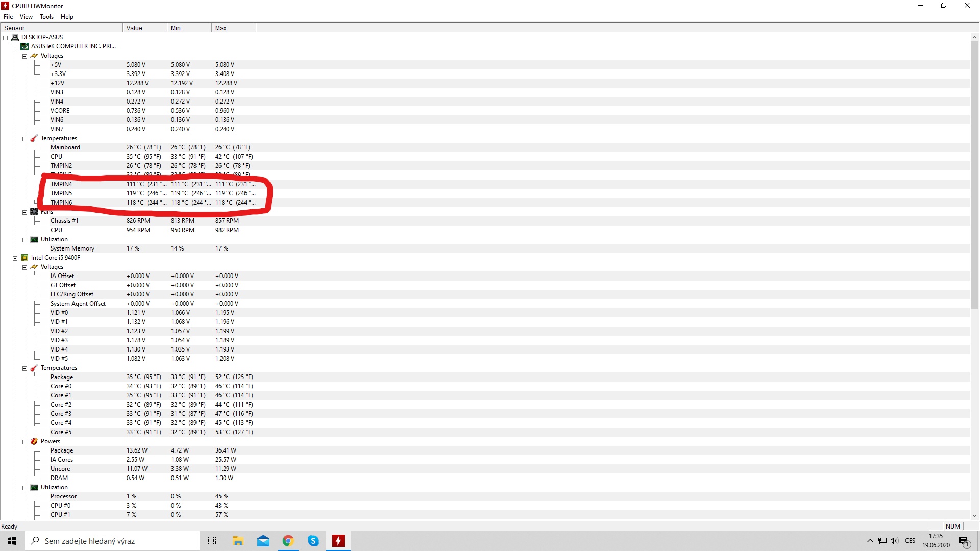Click the mainboard Temperatures thermometer icon
The height and width of the screenshot is (551, 980).
[34, 138]
